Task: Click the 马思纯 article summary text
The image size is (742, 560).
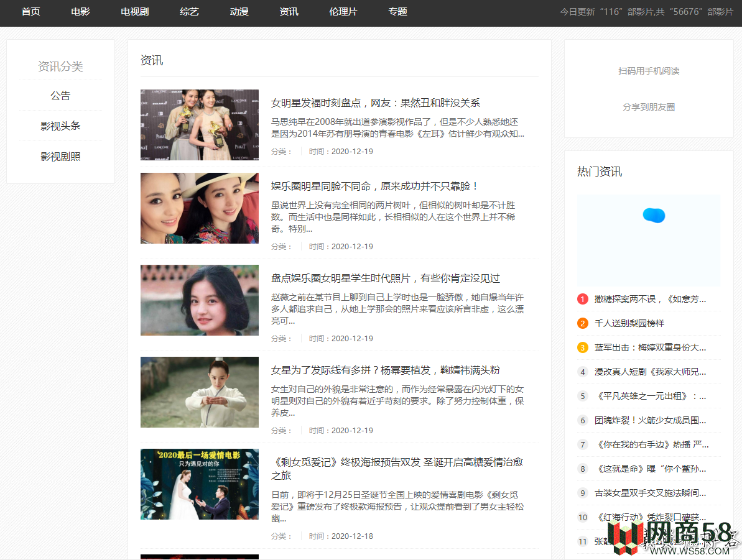Action: [x=397, y=127]
